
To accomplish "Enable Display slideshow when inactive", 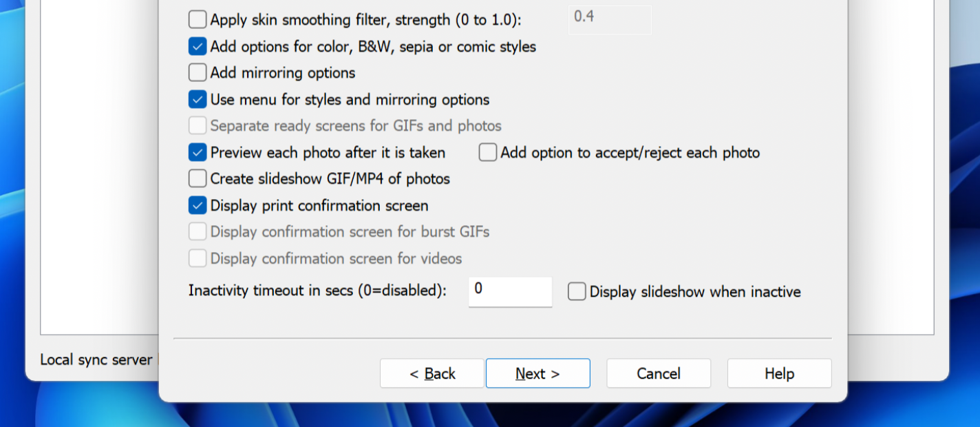I will 577,292.
